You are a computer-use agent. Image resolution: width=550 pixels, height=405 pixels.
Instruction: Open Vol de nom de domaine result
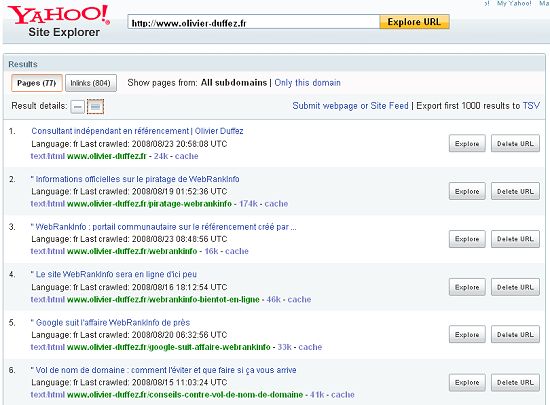coord(163,370)
